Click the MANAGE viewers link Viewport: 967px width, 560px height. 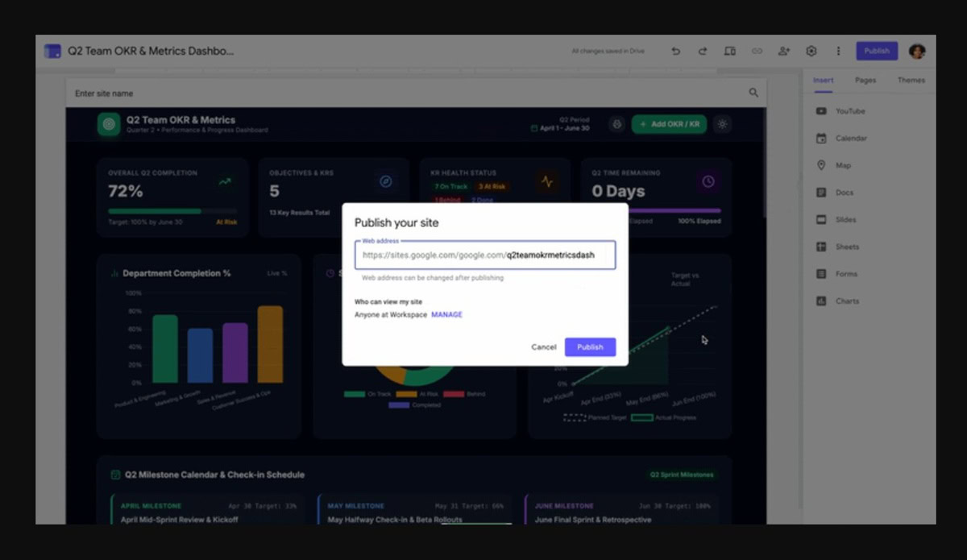coord(446,315)
